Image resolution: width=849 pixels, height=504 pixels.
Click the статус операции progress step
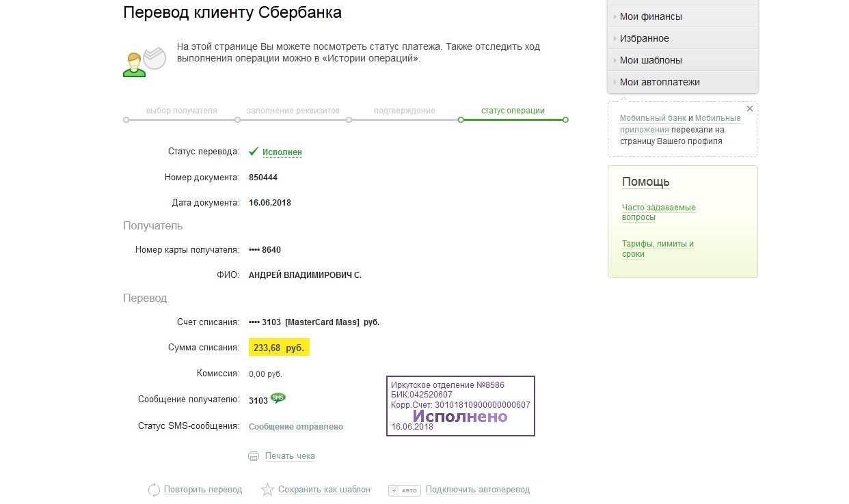[513, 111]
